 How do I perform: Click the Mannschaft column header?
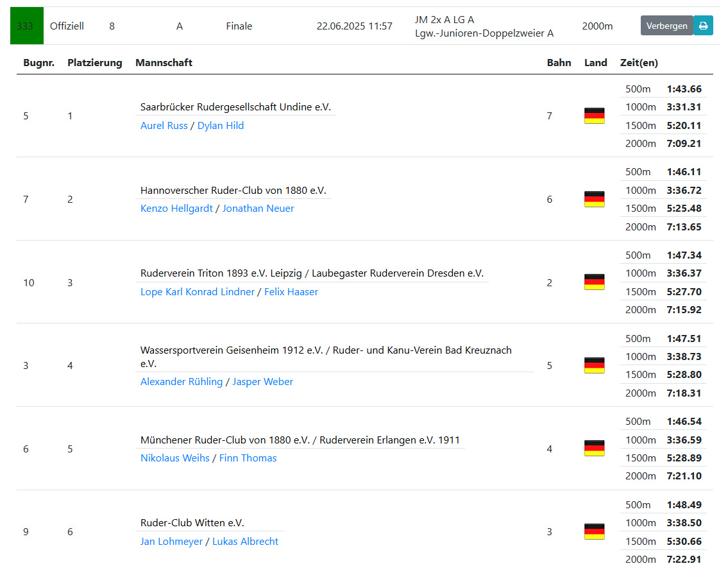coord(164,63)
